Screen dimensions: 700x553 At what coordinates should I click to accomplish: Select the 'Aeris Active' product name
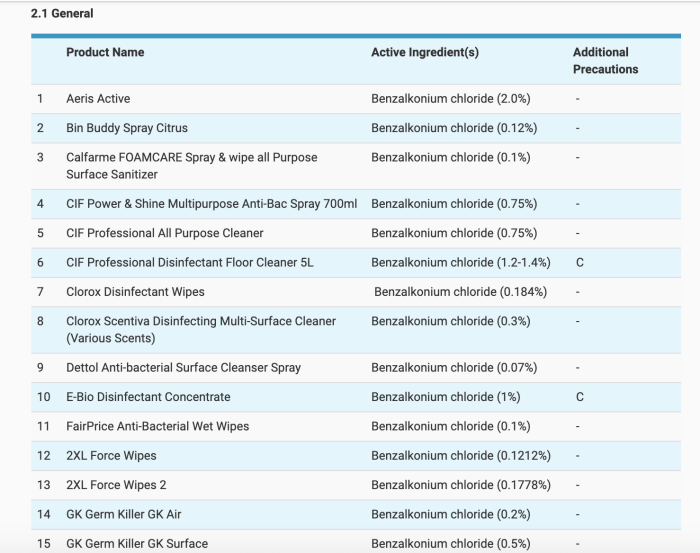pyautogui.click(x=98, y=99)
